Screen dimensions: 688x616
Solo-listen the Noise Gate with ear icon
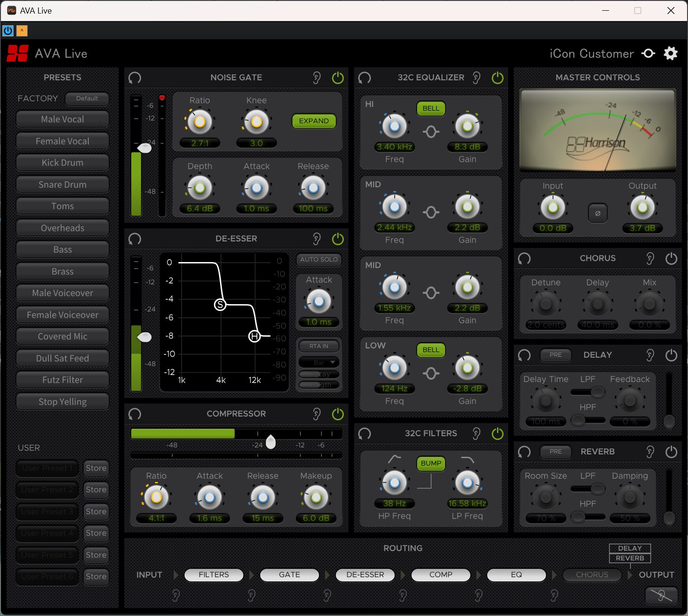[317, 78]
